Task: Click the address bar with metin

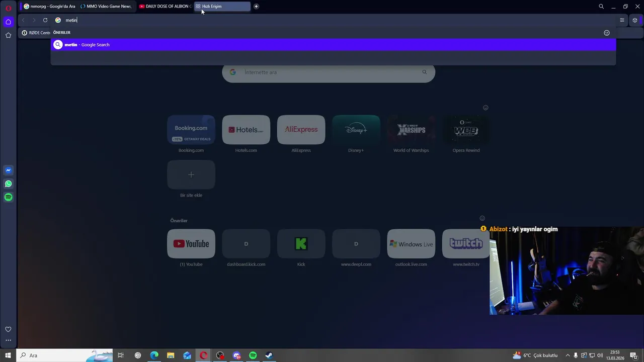Action: click(332, 20)
